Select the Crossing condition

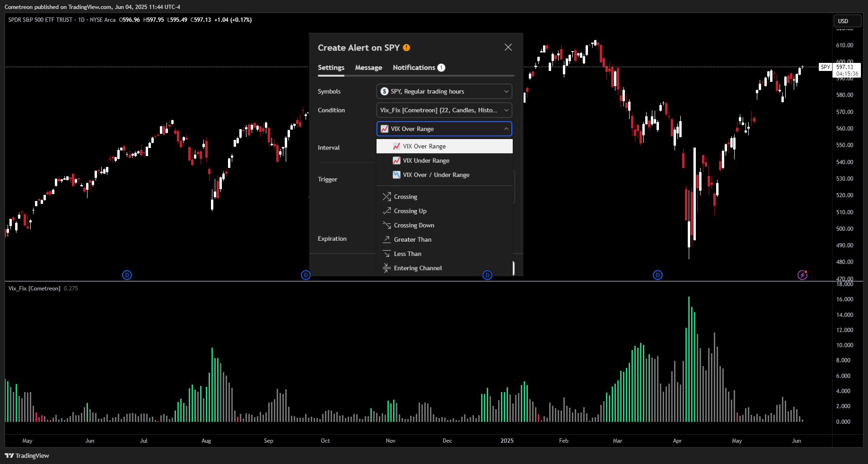[x=444, y=197]
